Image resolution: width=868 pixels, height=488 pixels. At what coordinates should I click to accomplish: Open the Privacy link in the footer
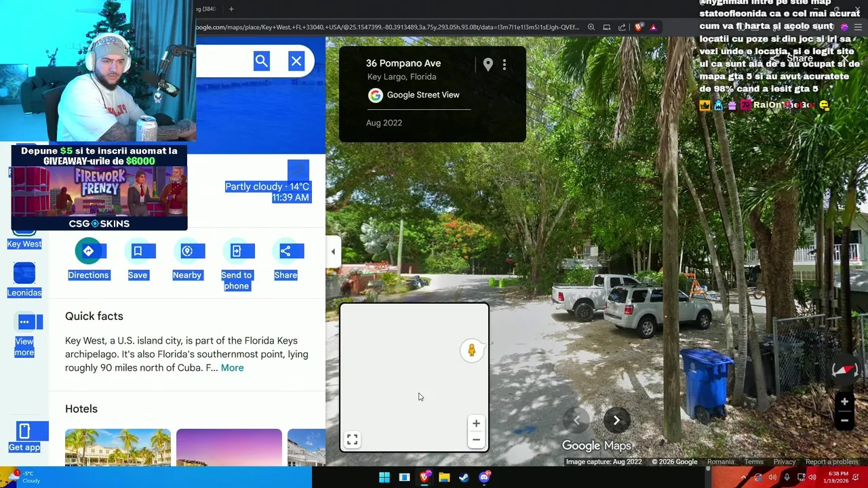(x=785, y=462)
